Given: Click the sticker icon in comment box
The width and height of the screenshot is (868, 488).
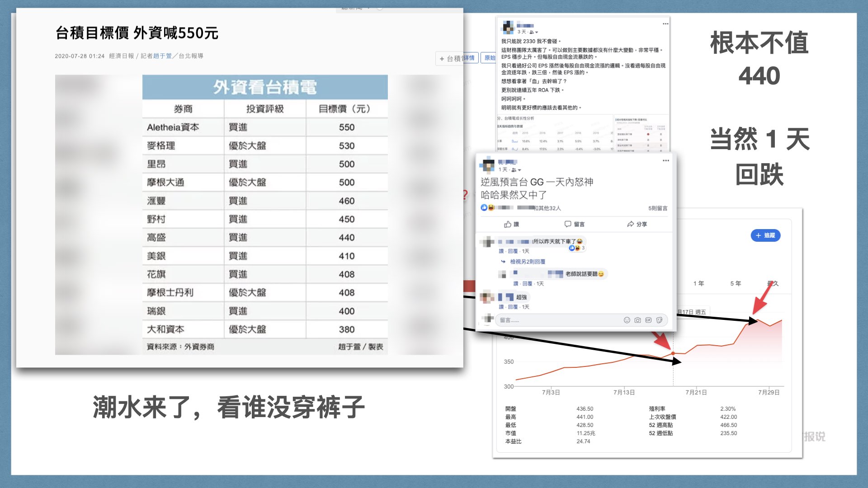Looking at the screenshot, I should point(659,320).
